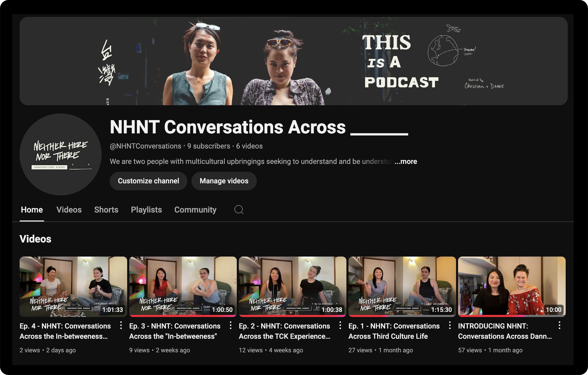
Task: Click "12 views • 4 weeks ago" text
Action: tap(271, 350)
